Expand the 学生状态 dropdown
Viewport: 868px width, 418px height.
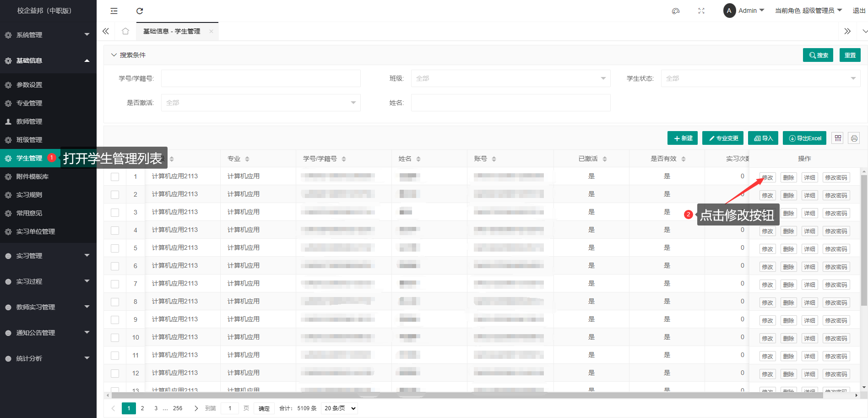click(x=760, y=78)
